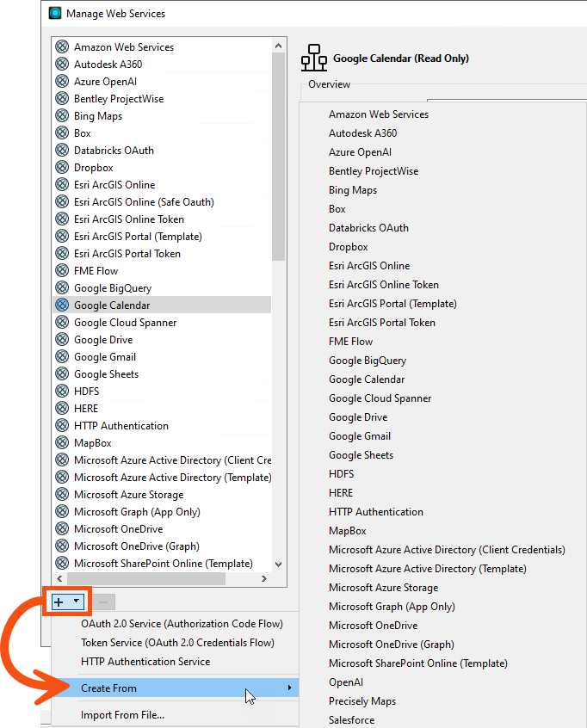The height and width of the screenshot is (728, 587).
Task: Click the highlighted Google Calendar icon
Action: pos(62,305)
